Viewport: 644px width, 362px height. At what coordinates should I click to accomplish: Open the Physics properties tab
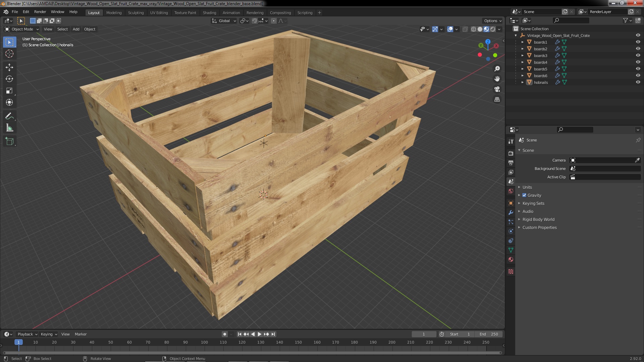(x=511, y=231)
